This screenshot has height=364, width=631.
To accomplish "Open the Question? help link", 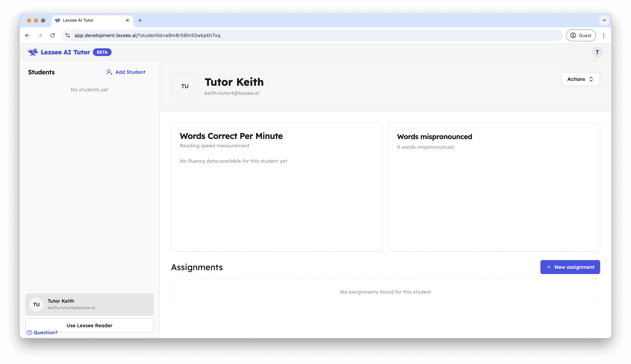I will (x=42, y=332).
